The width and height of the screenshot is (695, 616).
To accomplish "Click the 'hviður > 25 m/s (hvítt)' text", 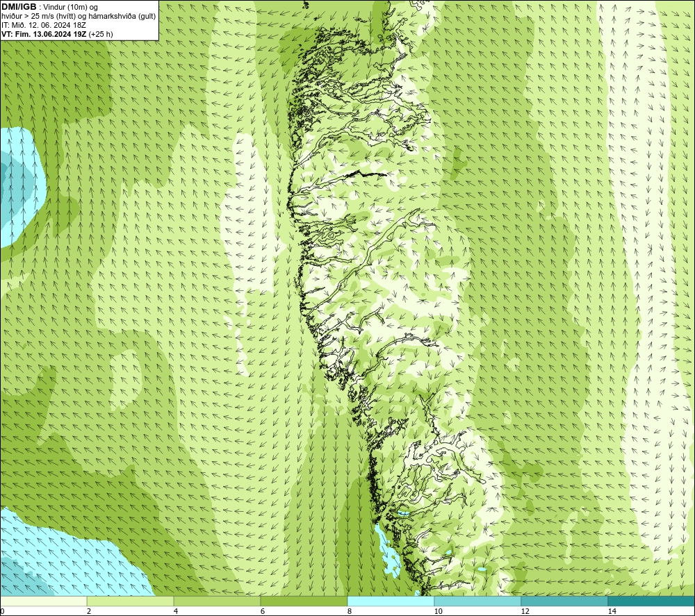I will 39,17.
